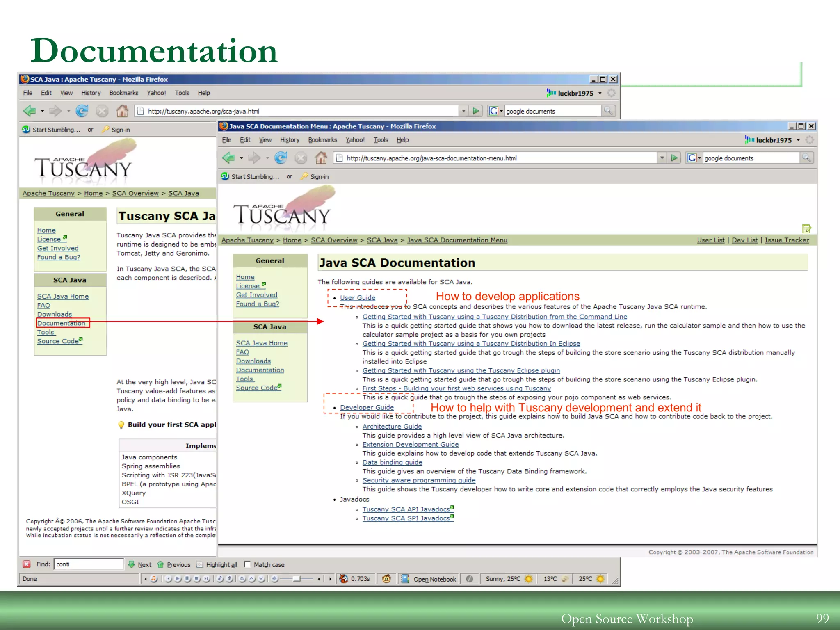The image size is (840, 630).
Task: Open Extension Development Guide link
Action: click(410, 444)
